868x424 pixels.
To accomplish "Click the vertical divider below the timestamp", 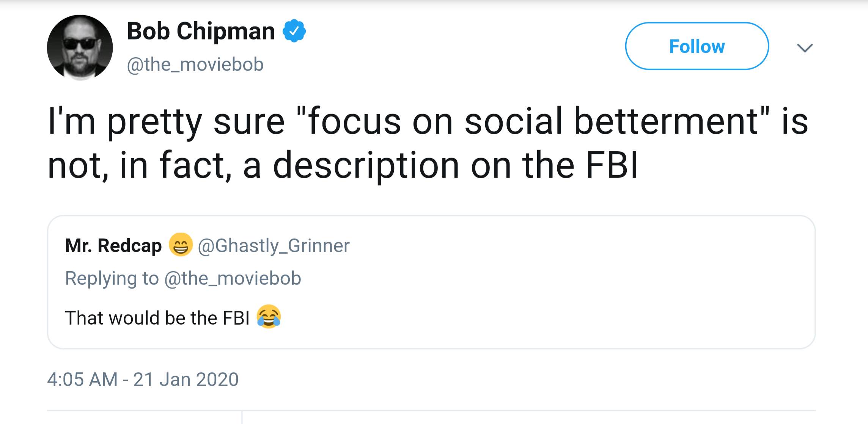I will tap(242, 417).
